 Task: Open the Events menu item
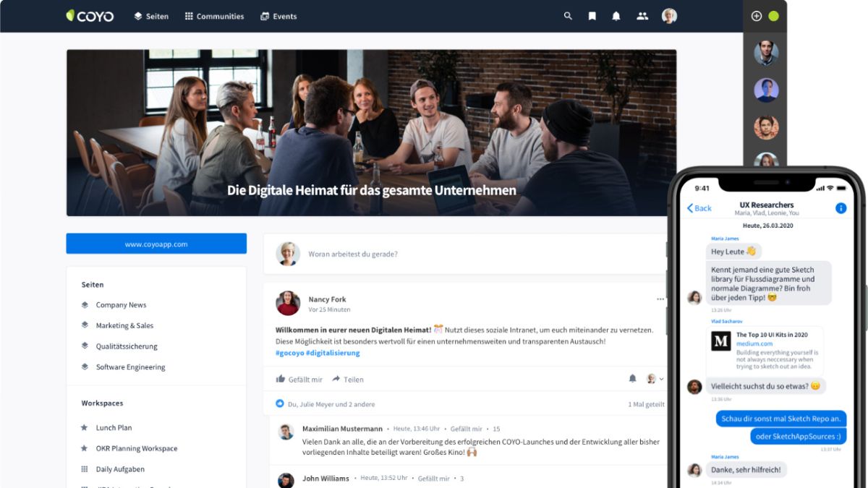[x=278, y=16]
